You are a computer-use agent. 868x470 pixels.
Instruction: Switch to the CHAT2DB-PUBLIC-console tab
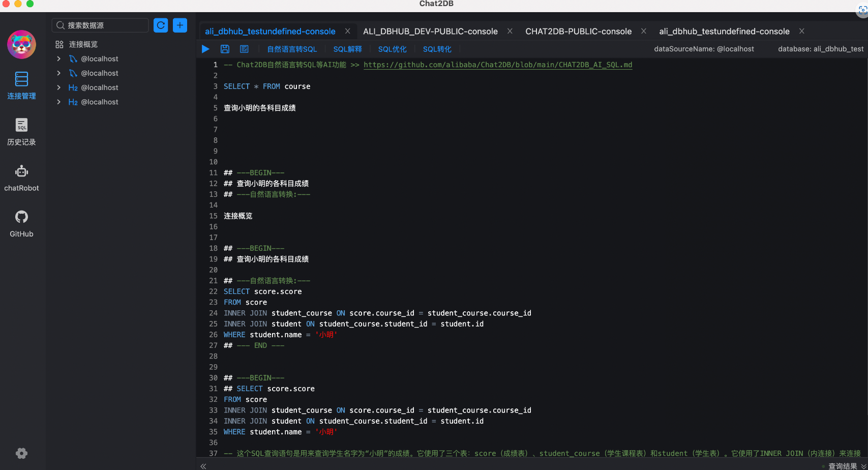coord(578,31)
